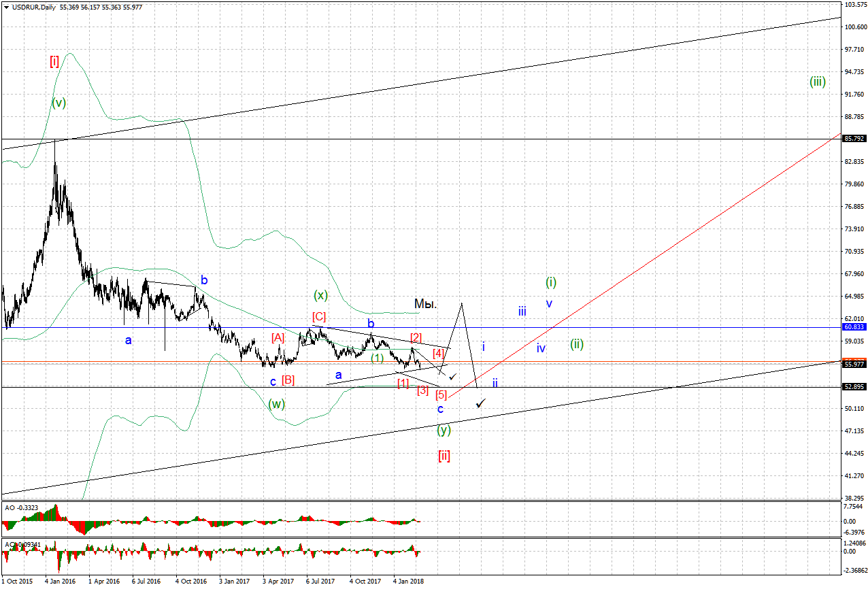The width and height of the screenshot is (868, 589).
Task: Select the red [1] wave label
Action: pyautogui.click(x=403, y=383)
